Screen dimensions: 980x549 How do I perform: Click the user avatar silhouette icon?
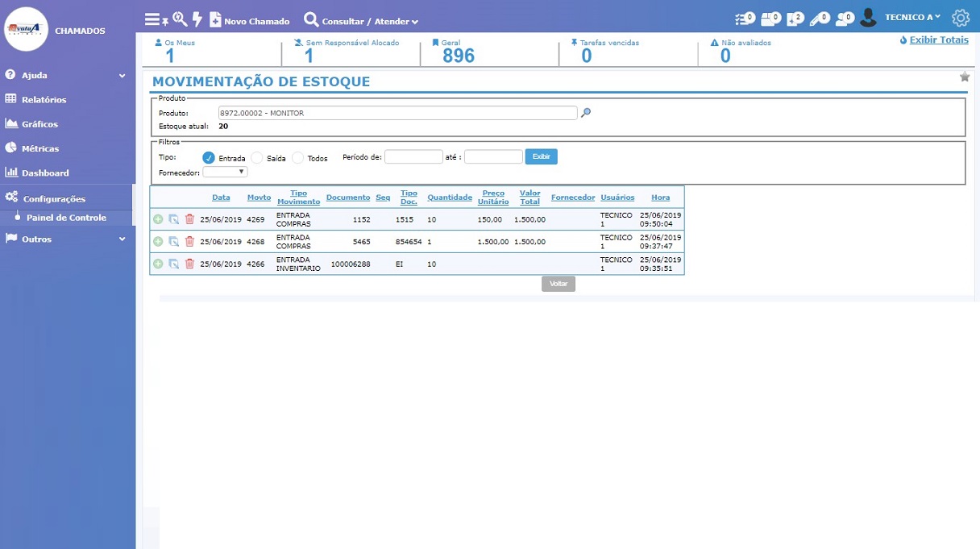(x=868, y=17)
